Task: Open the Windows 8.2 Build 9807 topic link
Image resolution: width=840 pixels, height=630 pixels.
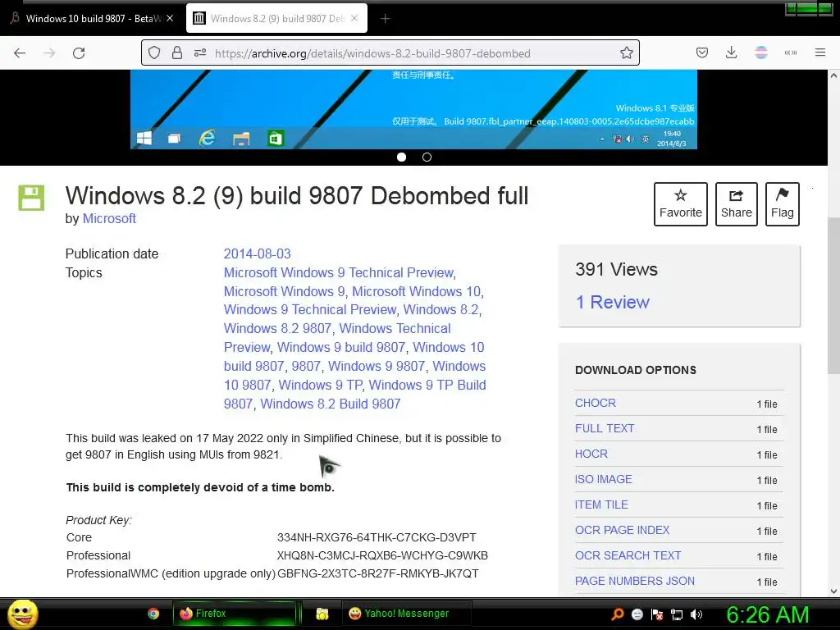Action: click(x=331, y=404)
